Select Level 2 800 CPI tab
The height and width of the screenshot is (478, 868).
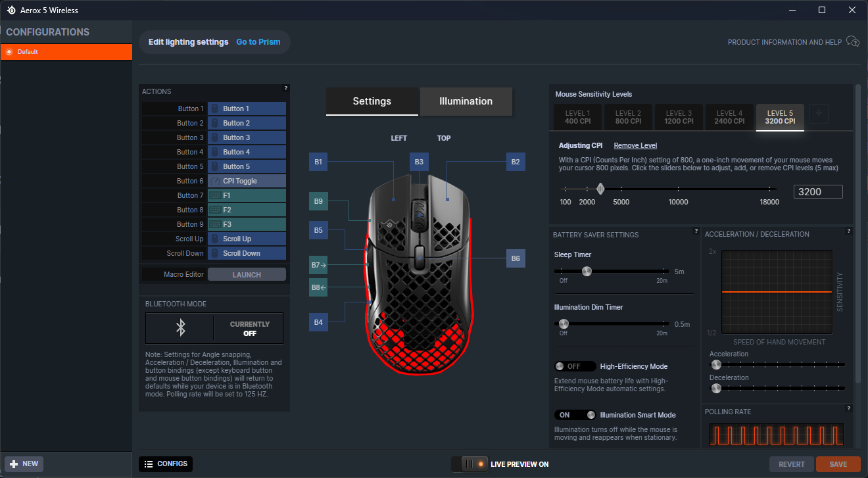tap(629, 117)
